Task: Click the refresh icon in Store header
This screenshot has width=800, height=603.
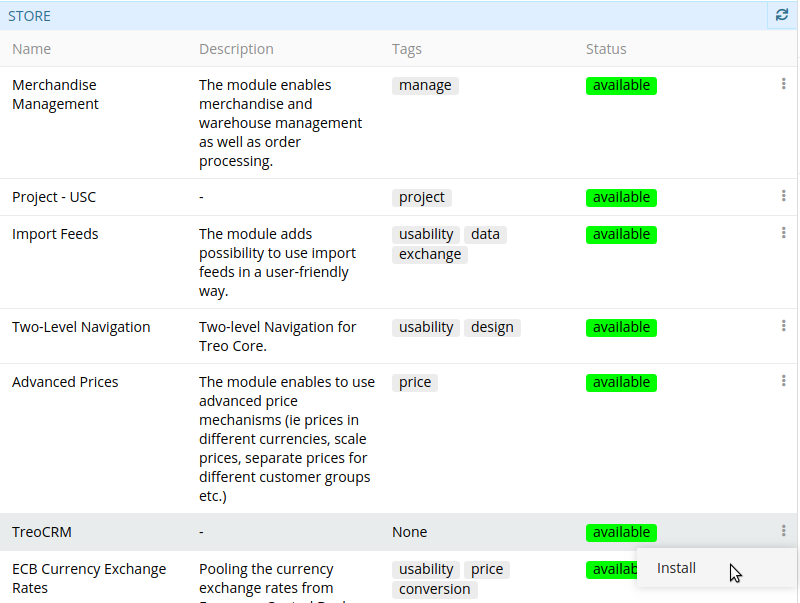Action: 782,15
